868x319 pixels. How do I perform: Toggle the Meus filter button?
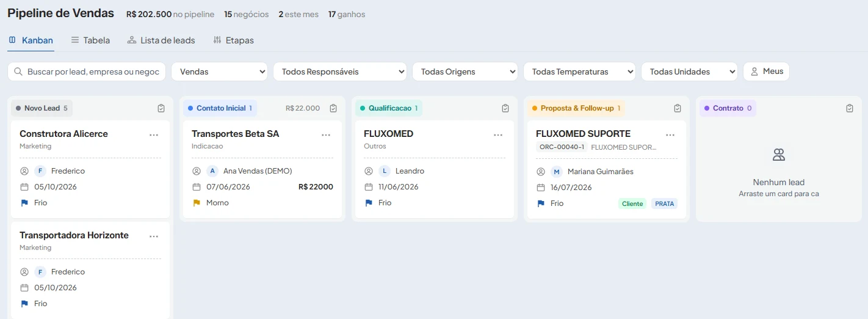point(766,71)
